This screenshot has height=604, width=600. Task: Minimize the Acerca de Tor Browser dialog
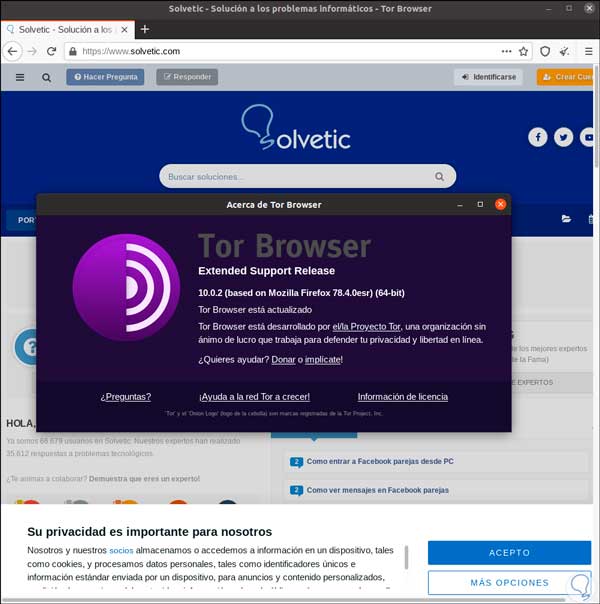pos(460,205)
